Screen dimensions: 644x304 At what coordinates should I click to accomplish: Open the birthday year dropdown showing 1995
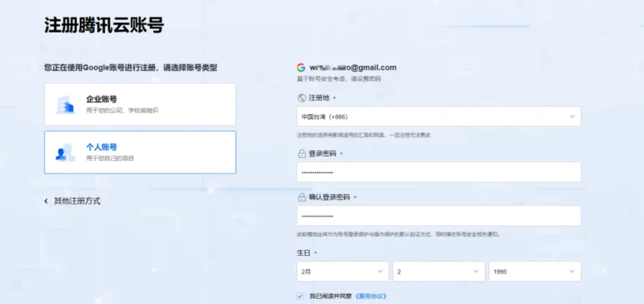[535, 271]
